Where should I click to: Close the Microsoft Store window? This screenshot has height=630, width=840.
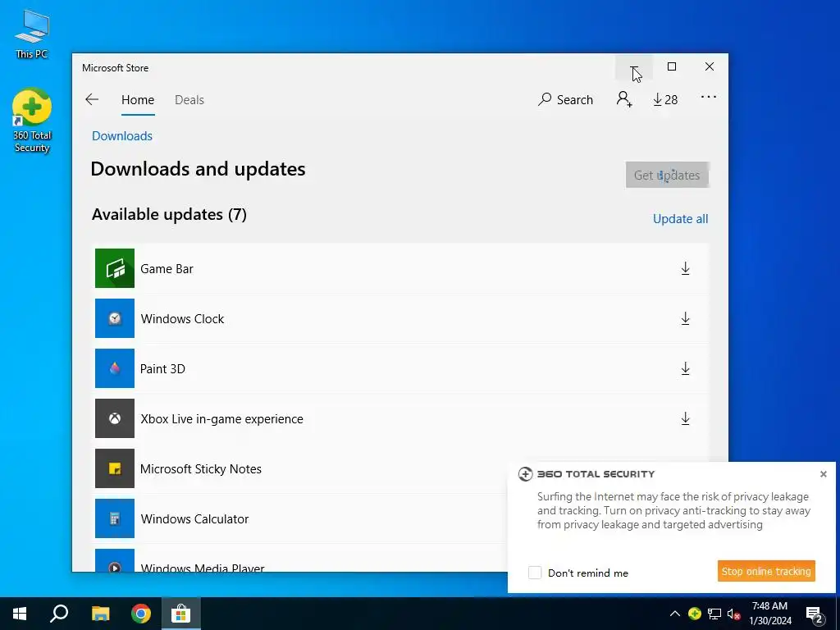[x=710, y=66]
